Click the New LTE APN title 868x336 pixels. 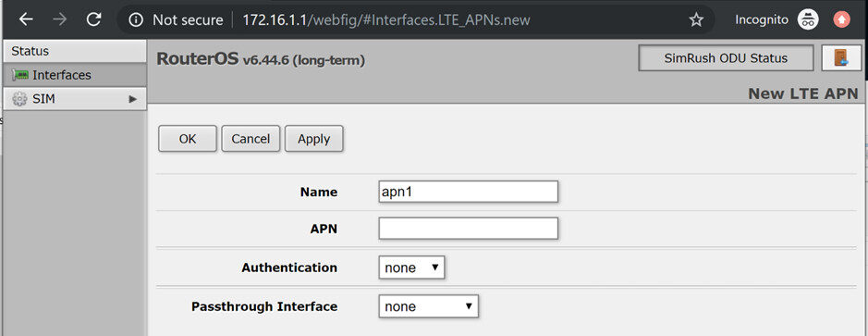pos(802,93)
